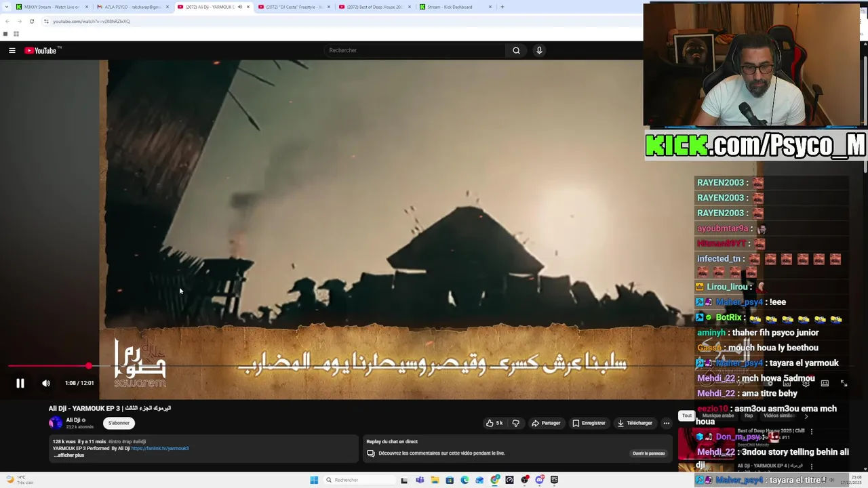Pause the video with the pause button
The height and width of the screenshot is (488, 868).
20,383
